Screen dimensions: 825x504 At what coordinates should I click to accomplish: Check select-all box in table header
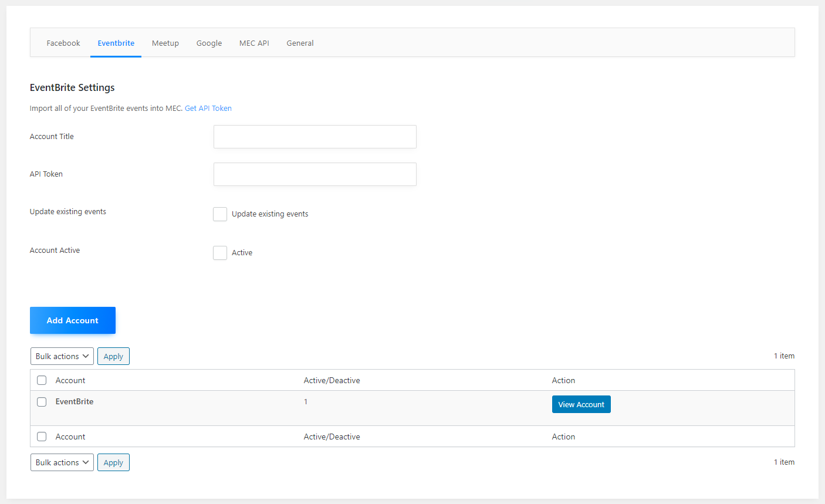(42, 380)
